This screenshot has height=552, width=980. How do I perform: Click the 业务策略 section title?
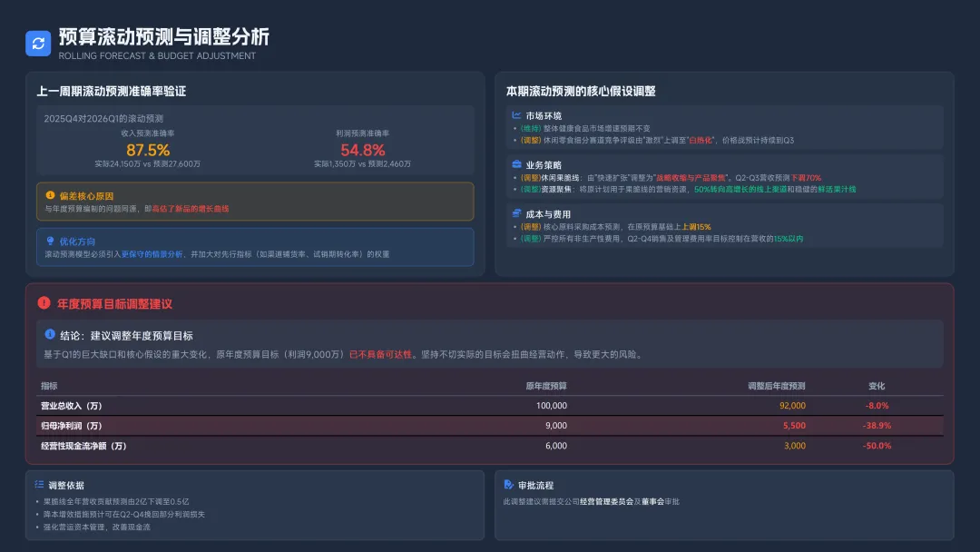pos(544,165)
